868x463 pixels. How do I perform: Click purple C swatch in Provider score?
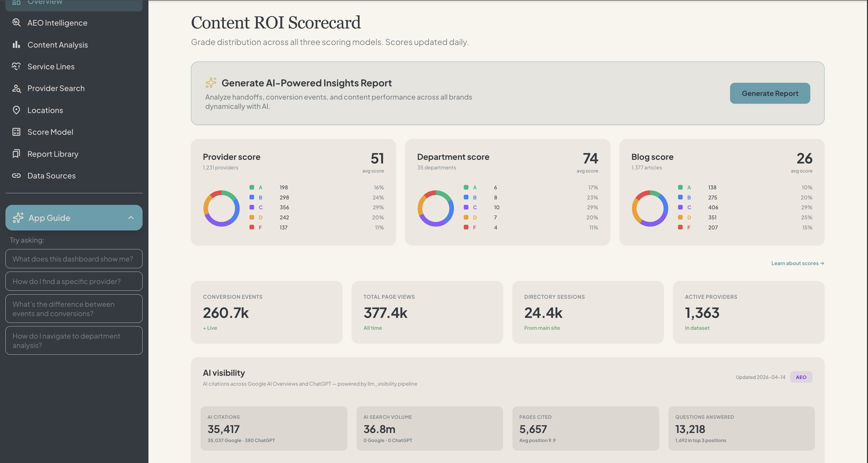pos(252,207)
